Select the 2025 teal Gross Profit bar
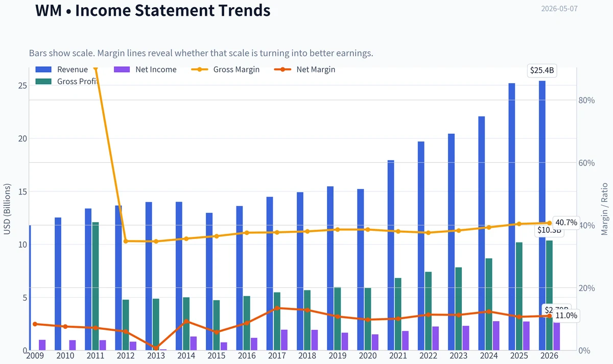Image resolution: width=613 pixels, height=364 pixels. [519, 297]
